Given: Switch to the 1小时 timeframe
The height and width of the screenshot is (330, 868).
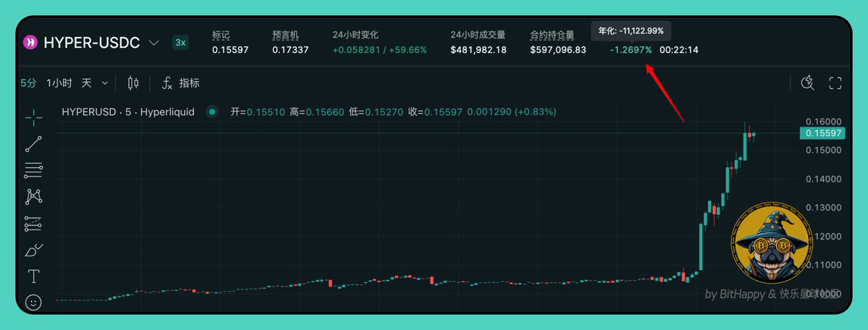Looking at the screenshot, I should click(59, 83).
